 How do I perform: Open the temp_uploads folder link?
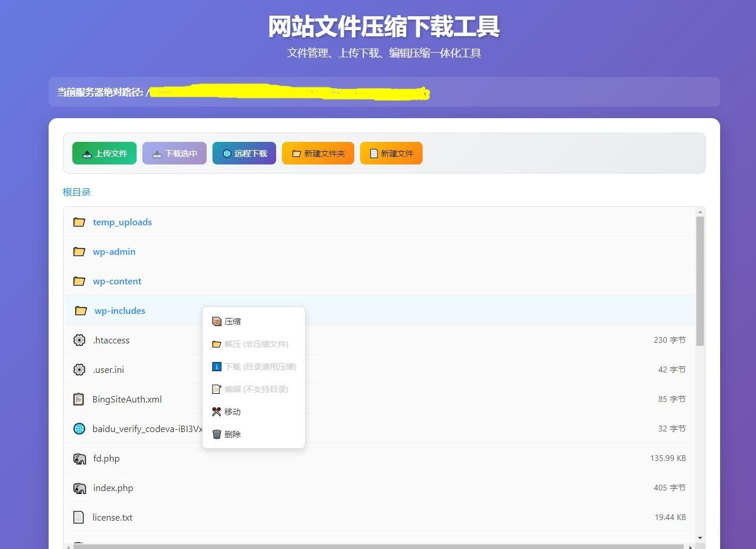[x=122, y=222]
